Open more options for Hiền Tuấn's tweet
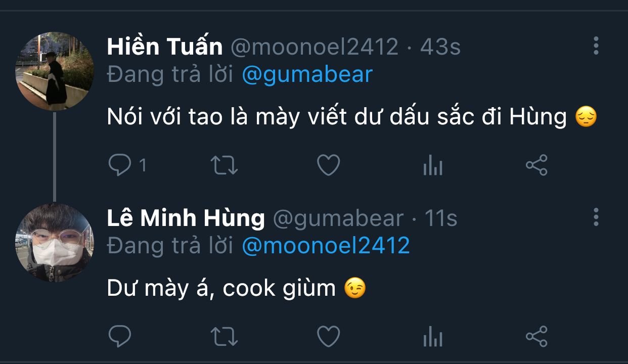Viewport: 628px width, 364px height. pos(596,46)
